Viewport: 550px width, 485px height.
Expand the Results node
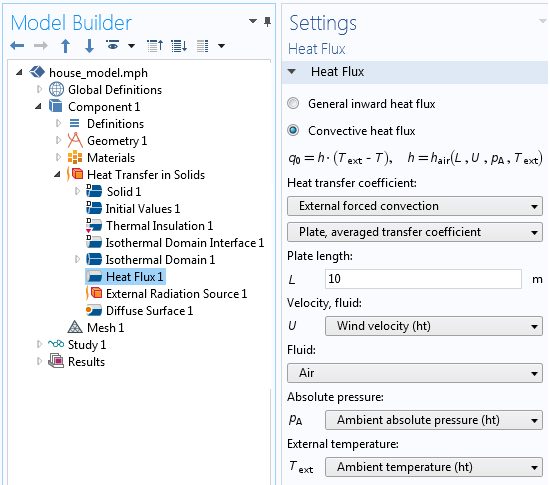[x=39, y=361]
